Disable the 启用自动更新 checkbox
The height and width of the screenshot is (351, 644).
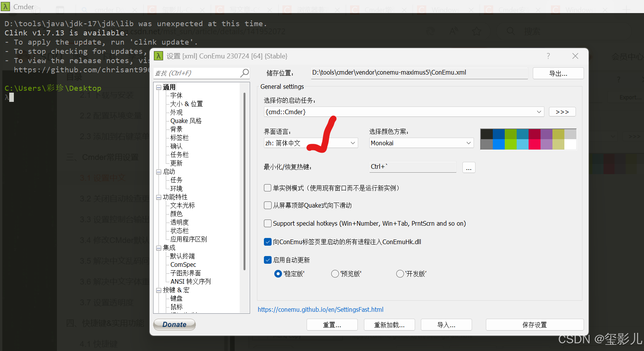click(268, 260)
